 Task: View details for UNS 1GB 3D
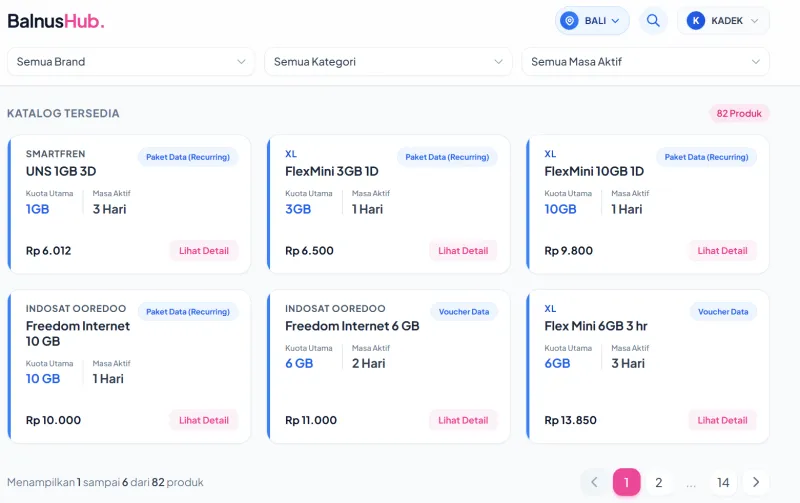(x=204, y=250)
